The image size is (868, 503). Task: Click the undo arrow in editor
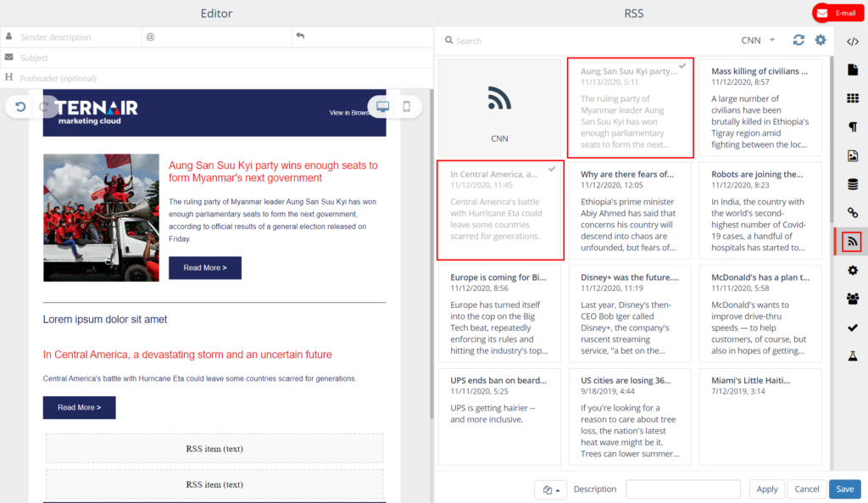pyautogui.click(x=20, y=106)
